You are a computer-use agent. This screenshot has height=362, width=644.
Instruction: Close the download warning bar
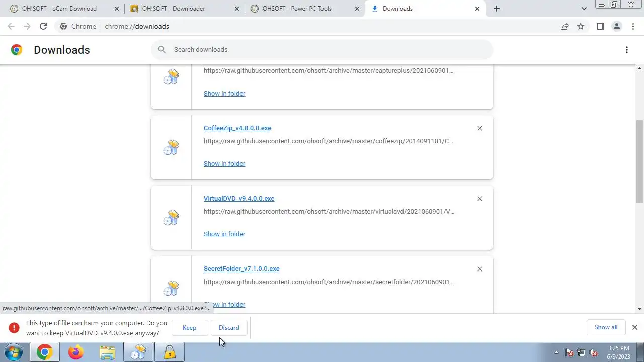click(635, 327)
